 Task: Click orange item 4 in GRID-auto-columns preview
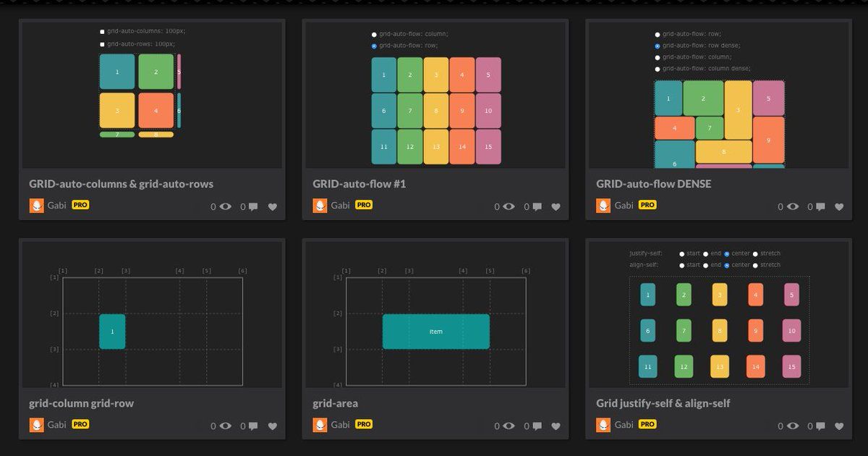point(156,111)
